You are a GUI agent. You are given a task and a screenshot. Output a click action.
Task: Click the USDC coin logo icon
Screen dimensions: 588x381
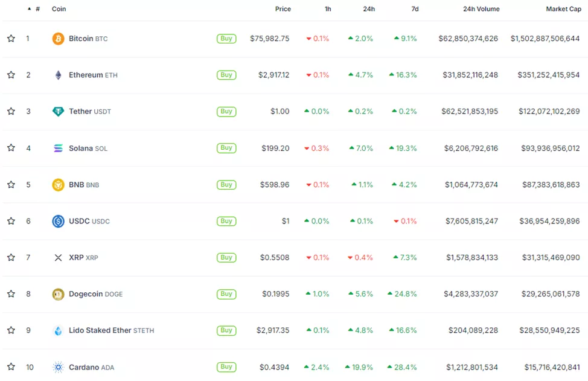click(58, 221)
